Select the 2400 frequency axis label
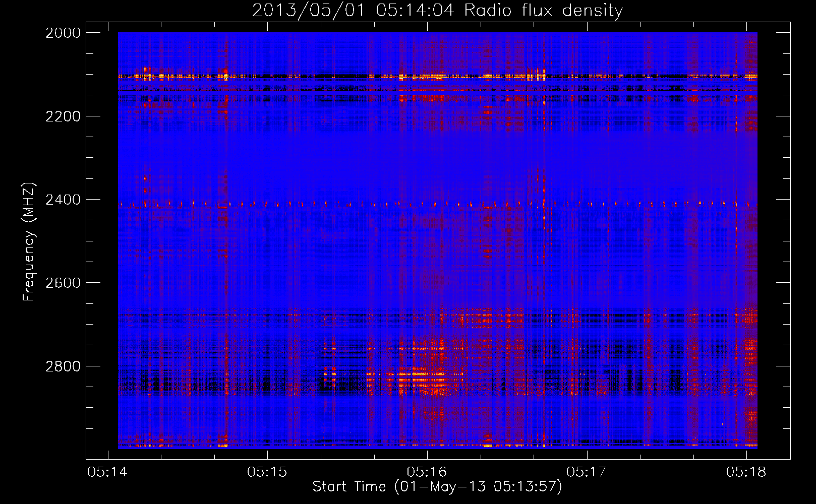This screenshot has width=816, height=504. click(x=63, y=200)
